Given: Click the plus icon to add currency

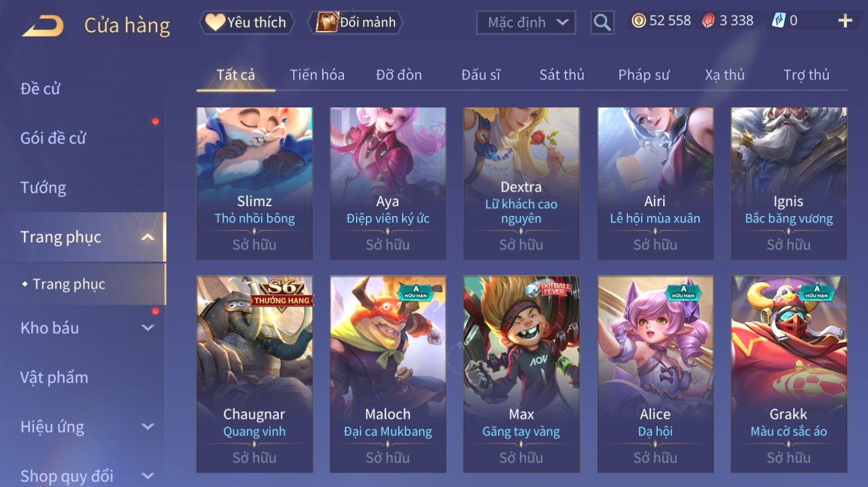Looking at the screenshot, I should coord(845,21).
